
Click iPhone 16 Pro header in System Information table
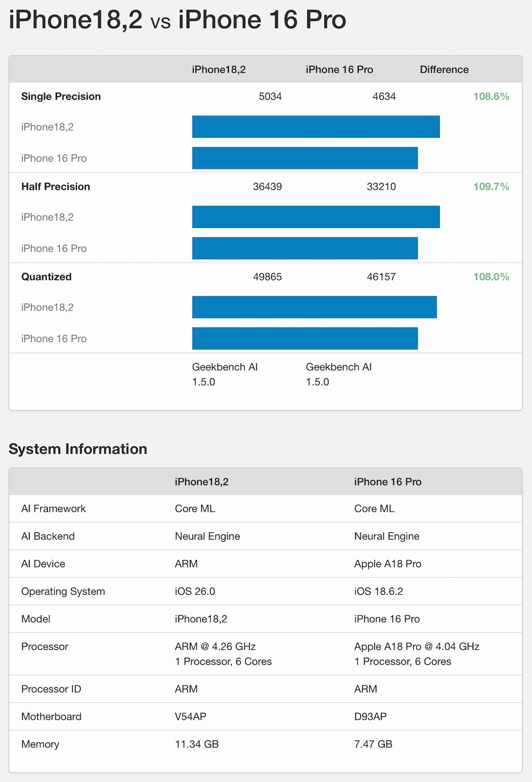(388, 482)
